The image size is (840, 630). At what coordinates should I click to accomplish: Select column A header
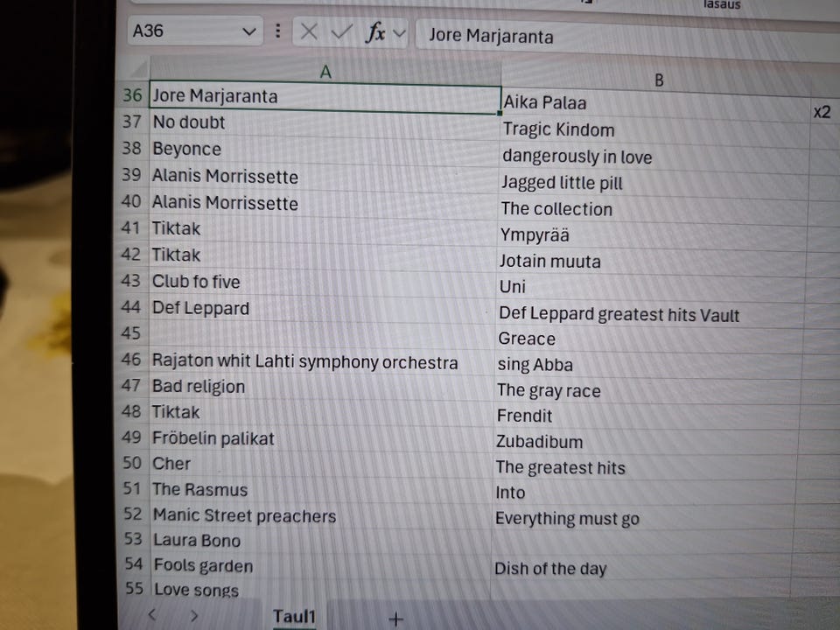[x=325, y=72]
